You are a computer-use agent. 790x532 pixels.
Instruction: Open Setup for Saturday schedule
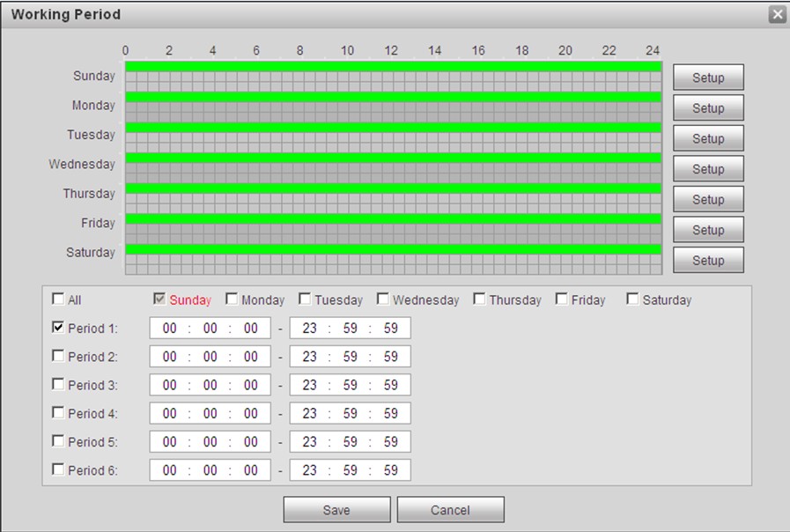pyautogui.click(x=708, y=260)
